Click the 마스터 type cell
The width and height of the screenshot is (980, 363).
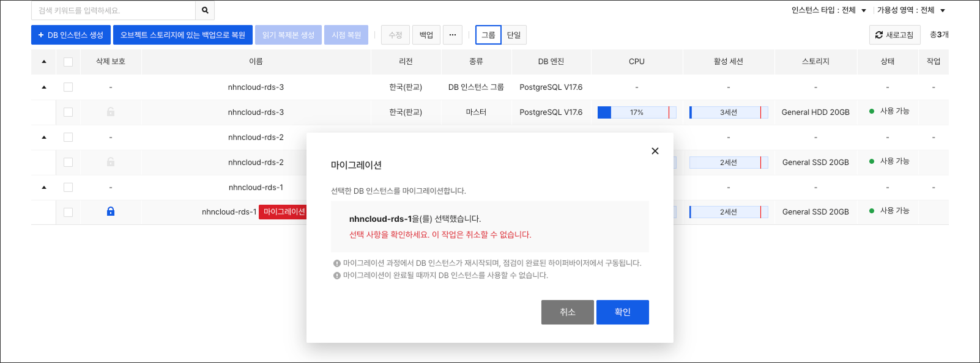476,112
